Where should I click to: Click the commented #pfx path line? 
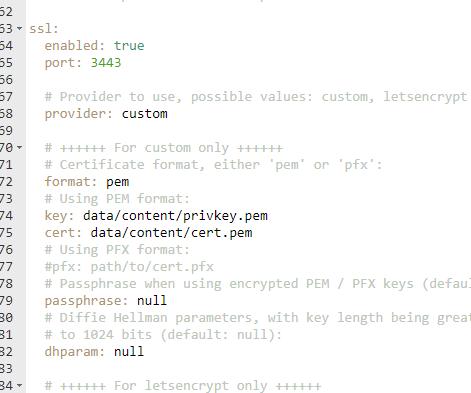coord(129,267)
